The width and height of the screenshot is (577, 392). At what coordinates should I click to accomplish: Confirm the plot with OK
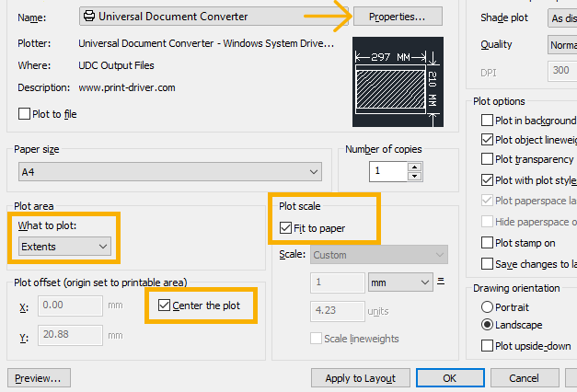pyautogui.click(x=450, y=378)
